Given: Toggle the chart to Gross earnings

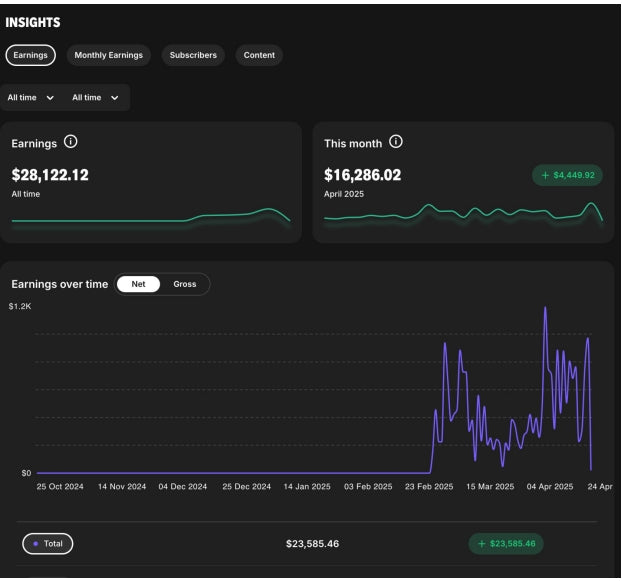Looking at the screenshot, I should pos(185,284).
